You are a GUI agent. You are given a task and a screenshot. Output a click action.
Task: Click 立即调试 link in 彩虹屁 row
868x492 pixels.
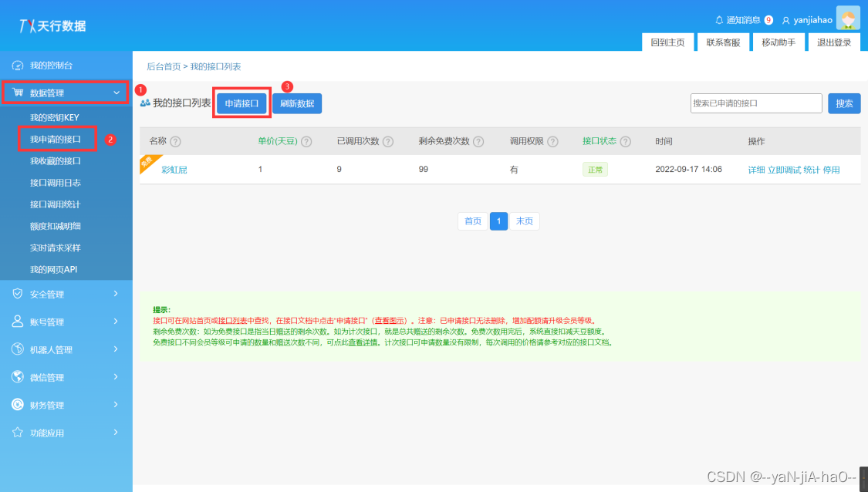click(x=784, y=170)
